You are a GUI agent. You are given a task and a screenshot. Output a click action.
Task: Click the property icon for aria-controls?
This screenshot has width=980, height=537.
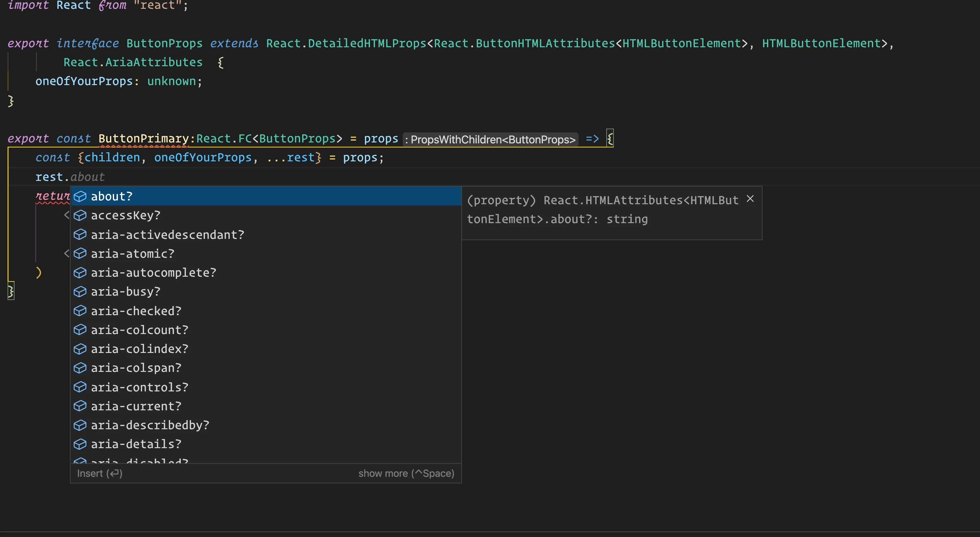pos(80,387)
